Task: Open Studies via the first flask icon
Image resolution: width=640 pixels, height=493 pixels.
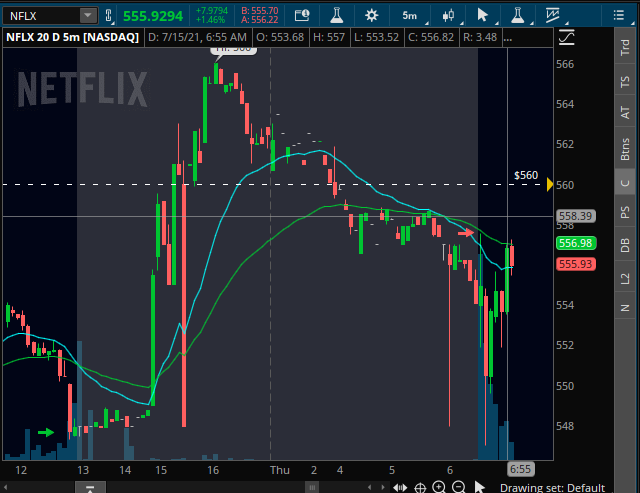Action: tap(337, 16)
